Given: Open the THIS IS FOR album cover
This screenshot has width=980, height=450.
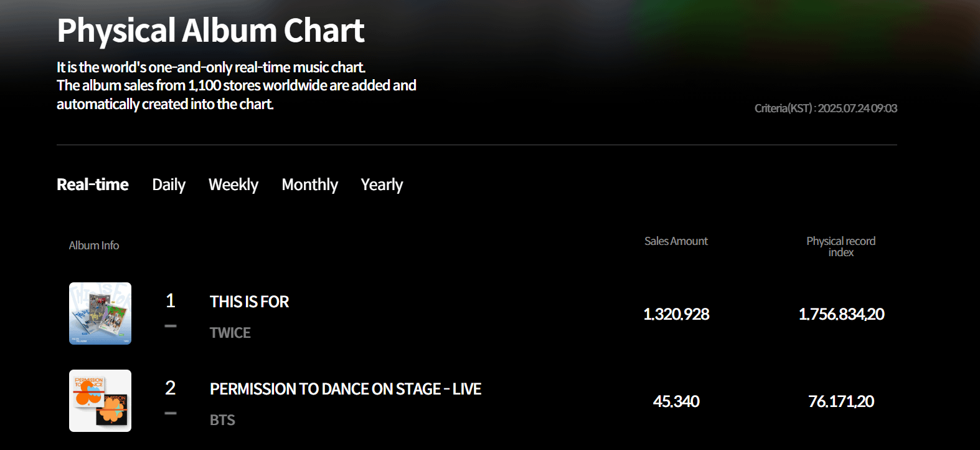Looking at the screenshot, I should [100, 314].
